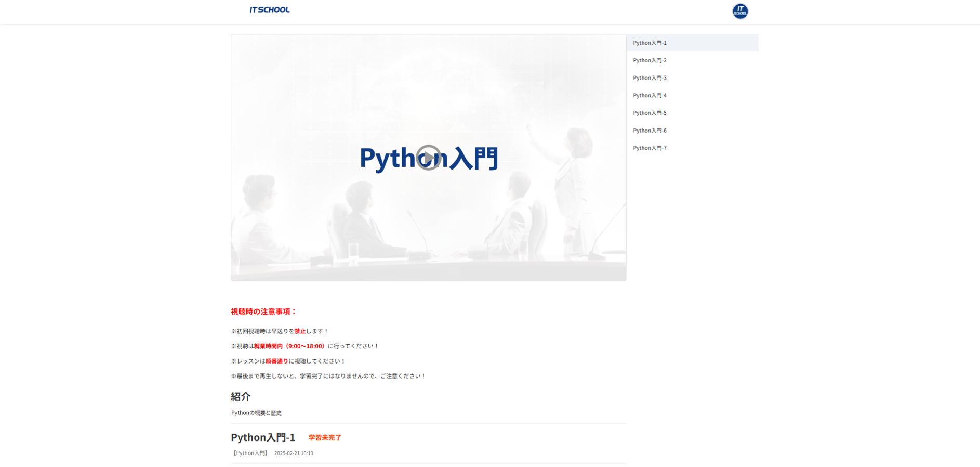Open the user profile avatar icon
The height and width of the screenshot is (467, 980).
point(740,11)
